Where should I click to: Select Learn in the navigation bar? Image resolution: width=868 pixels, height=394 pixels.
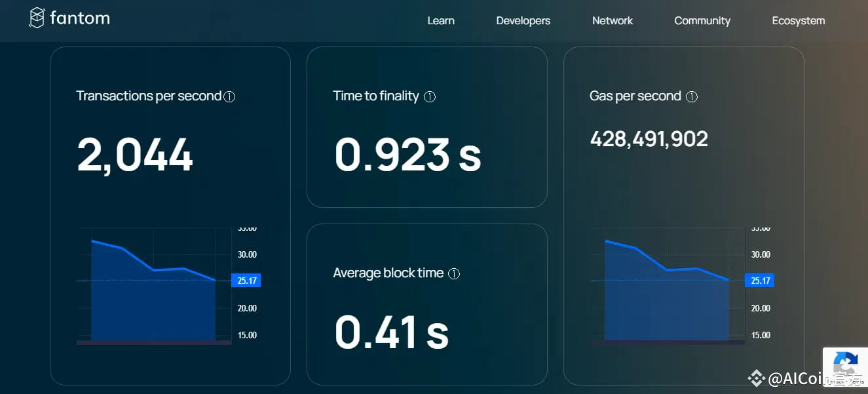pos(440,20)
